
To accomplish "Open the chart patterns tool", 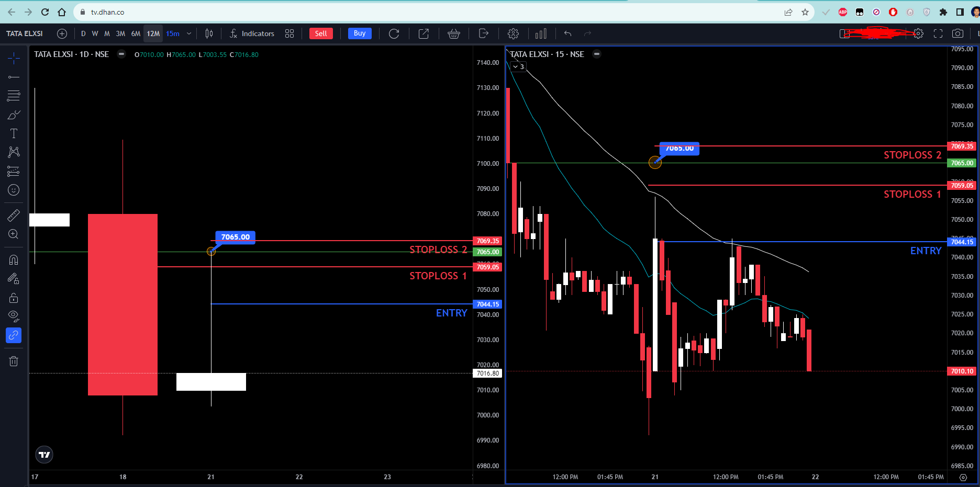I will (14, 152).
